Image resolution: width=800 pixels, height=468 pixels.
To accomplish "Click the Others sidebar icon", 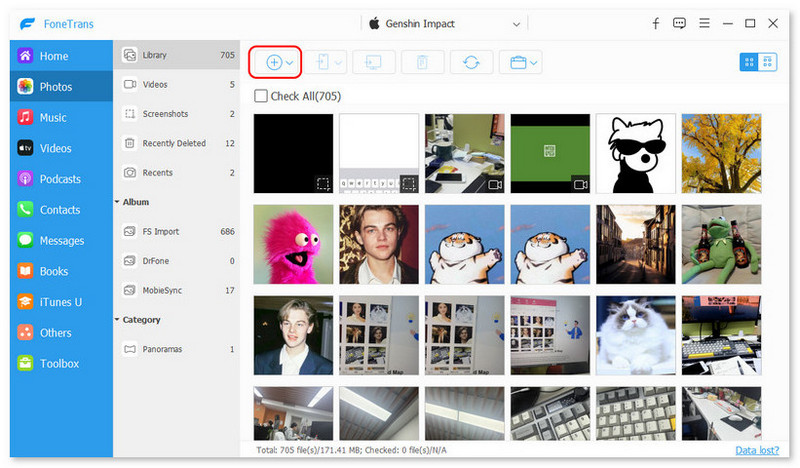I will 25,332.
